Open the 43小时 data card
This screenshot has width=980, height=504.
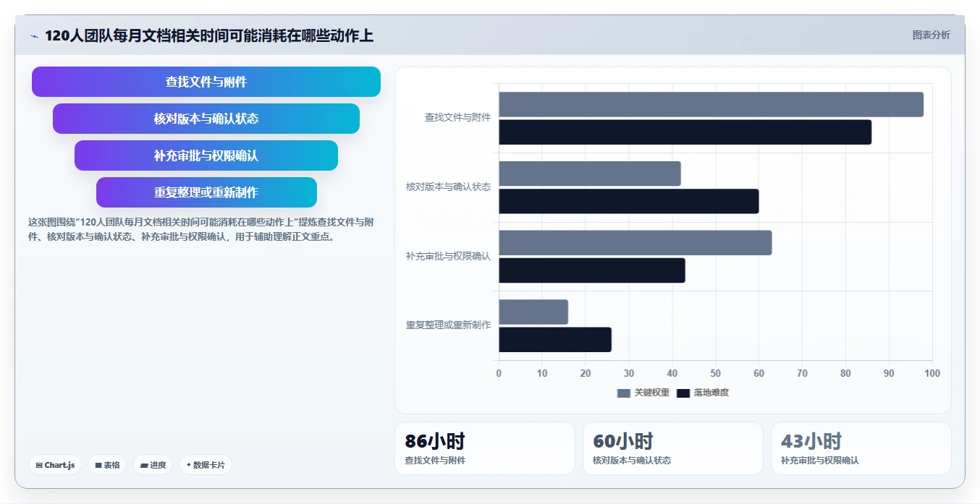point(861,448)
